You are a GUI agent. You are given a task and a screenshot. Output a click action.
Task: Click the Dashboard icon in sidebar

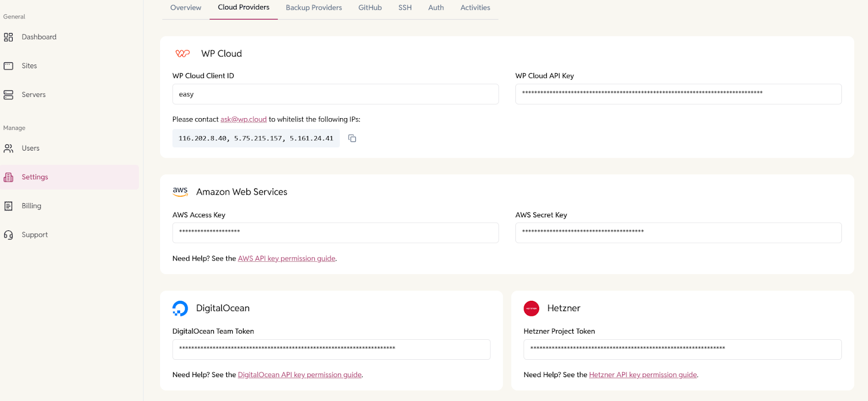8,37
